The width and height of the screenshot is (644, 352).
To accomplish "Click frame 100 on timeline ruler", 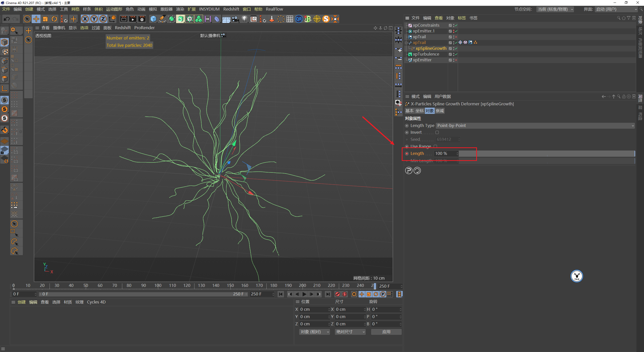I will [158, 285].
